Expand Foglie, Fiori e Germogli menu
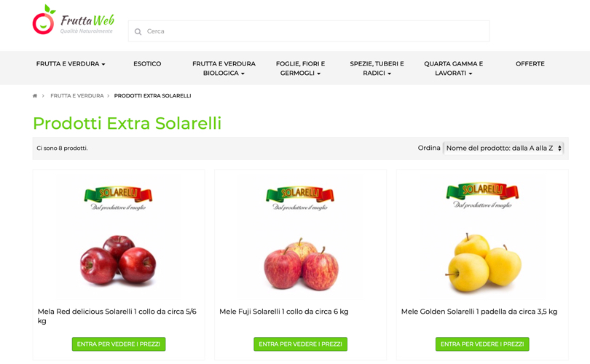Viewport: 590px width, 364px height. (300, 68)
